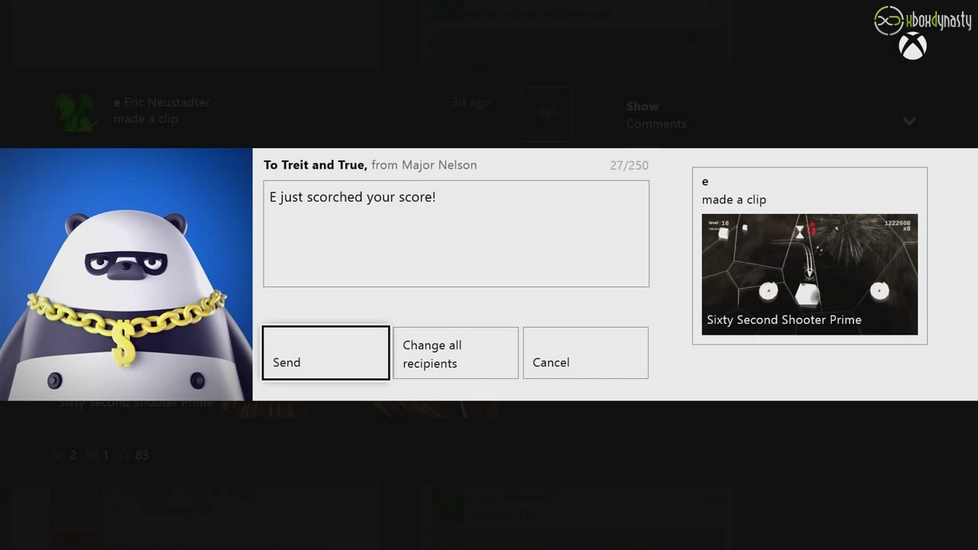Click the like box beside Show Comments
The image size is (978, 550).
[546, 112]
